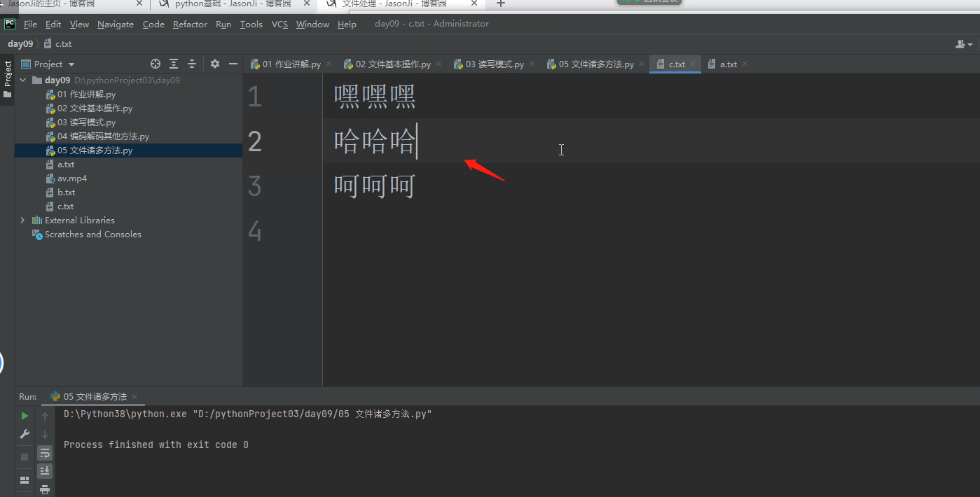This screenshot has width=980, height=497.
Task: Click the Stop process square icon
Action: click(25, 456)
